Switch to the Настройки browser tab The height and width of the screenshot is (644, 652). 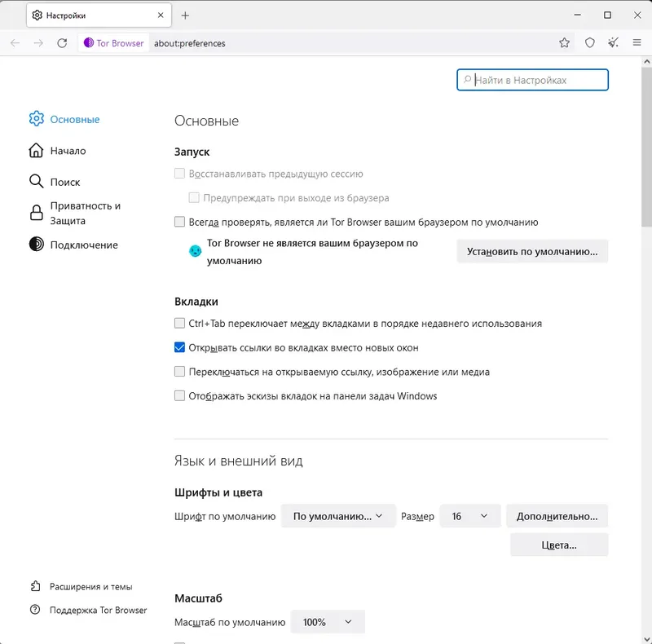90,15
